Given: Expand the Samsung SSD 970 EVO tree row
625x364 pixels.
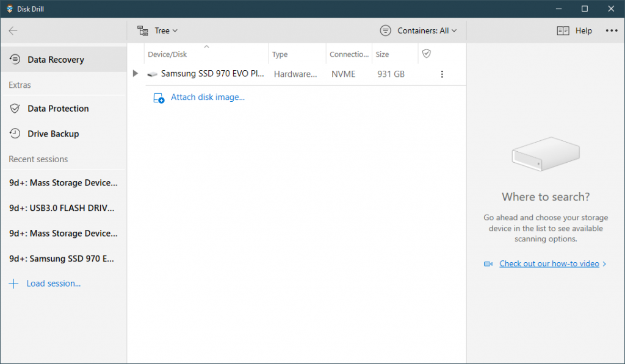Looking at the screenshot, I should click(x=135, y=74).
